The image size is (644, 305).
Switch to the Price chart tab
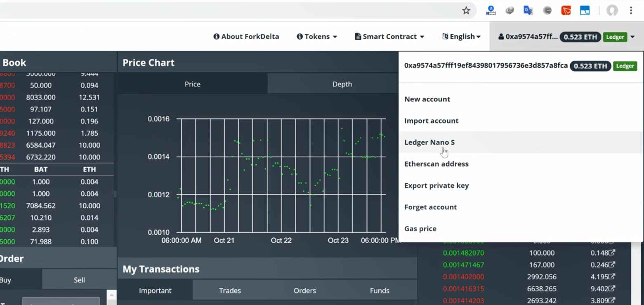[x=192, y=84]
